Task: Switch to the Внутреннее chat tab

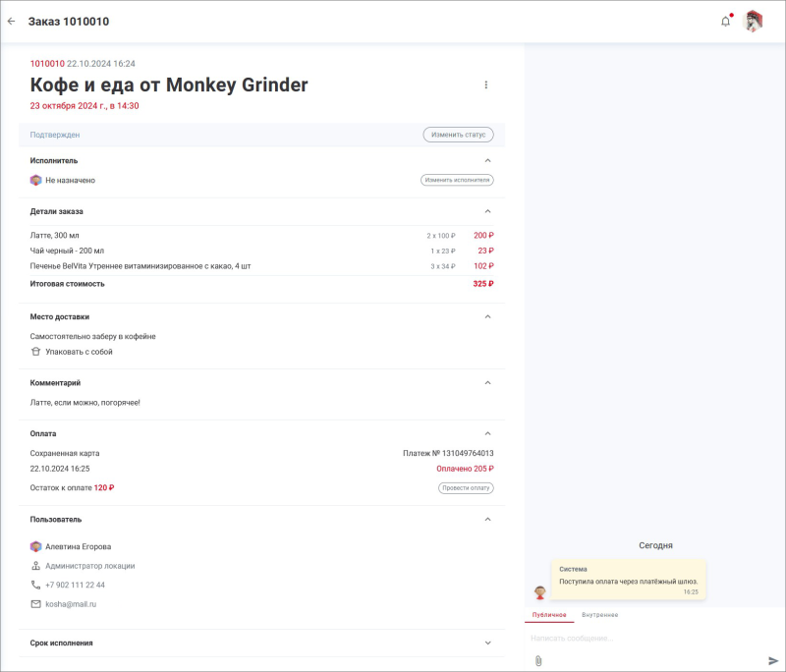Action: click(x=599, y=615)
